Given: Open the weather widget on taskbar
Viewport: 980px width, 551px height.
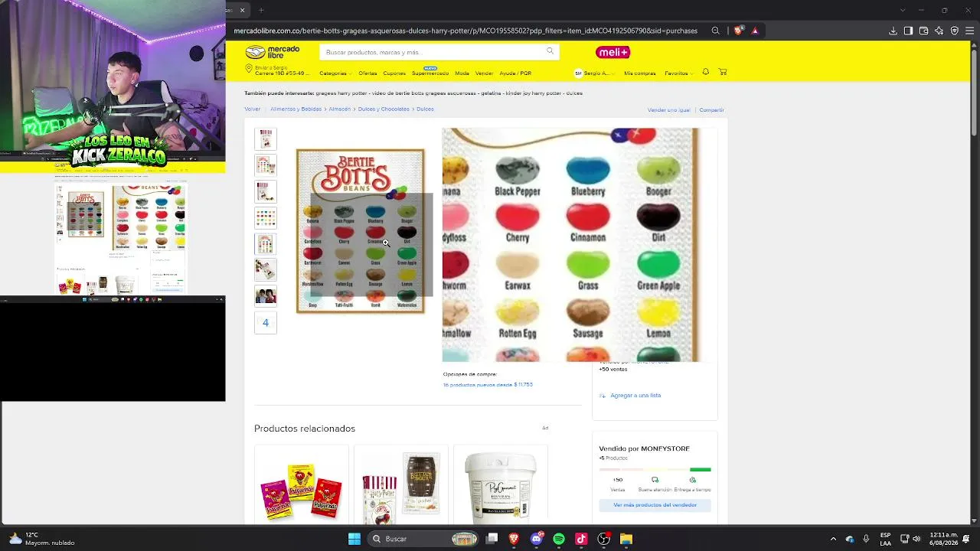Looking at the screenshot, I should pyautogui.click(x=42, y=539).
